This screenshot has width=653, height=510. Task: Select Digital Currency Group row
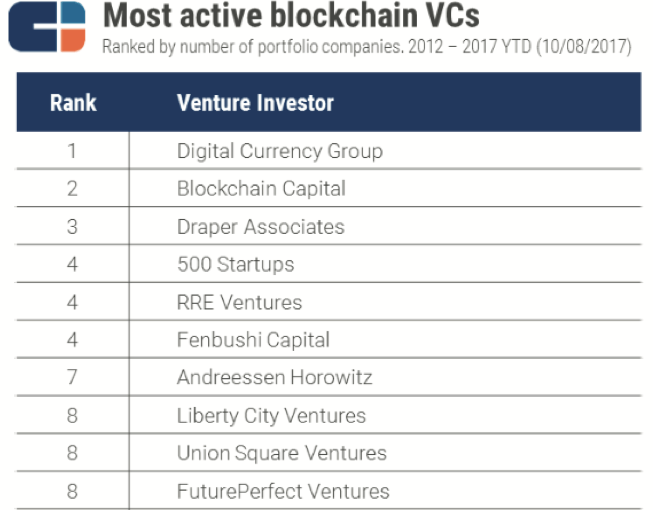pos(329,151)
